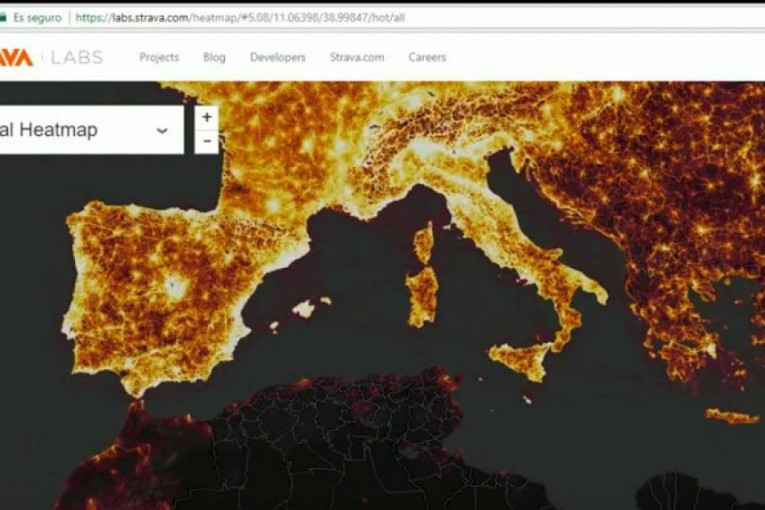This screenshot has height=510, width=765.
Task: Open the Projects menu item
Action: pyautogui.click(x=159, y=57)
